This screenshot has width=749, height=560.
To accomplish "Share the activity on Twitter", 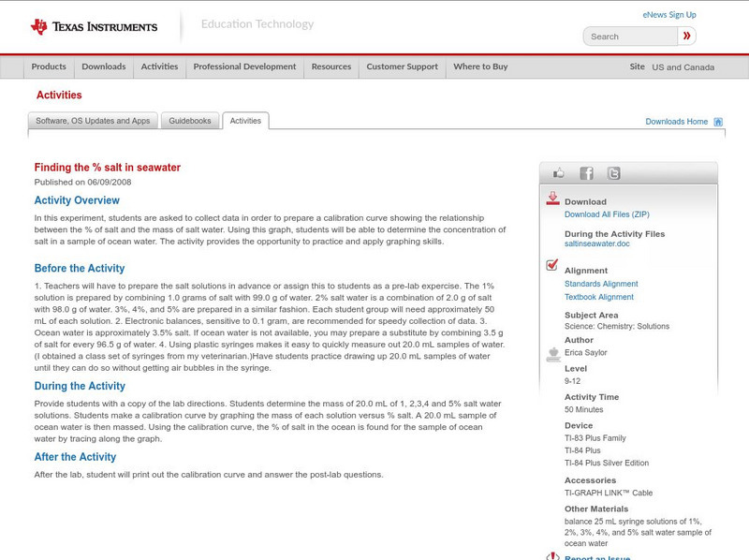I will point(614,173).
